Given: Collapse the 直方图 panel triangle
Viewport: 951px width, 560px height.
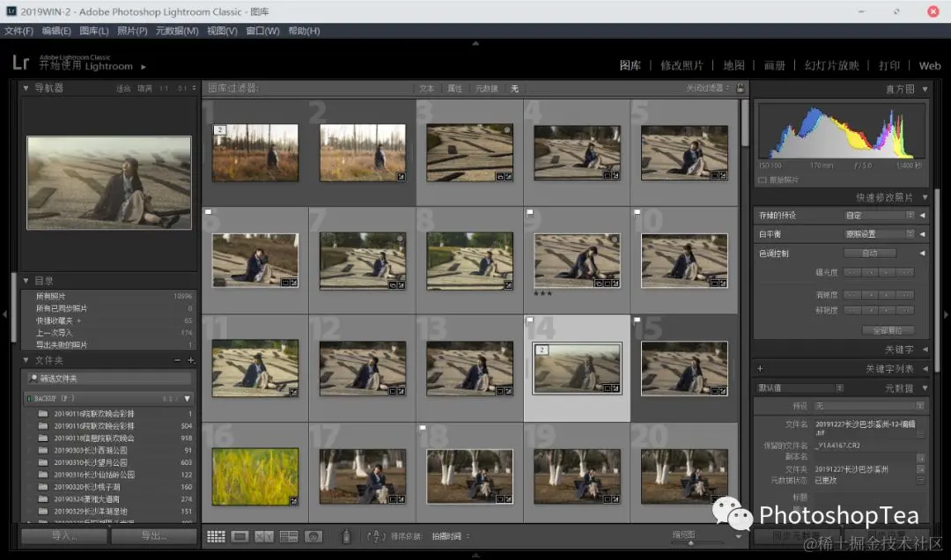Looking at the screenshot, I should (x=925, y=89).
